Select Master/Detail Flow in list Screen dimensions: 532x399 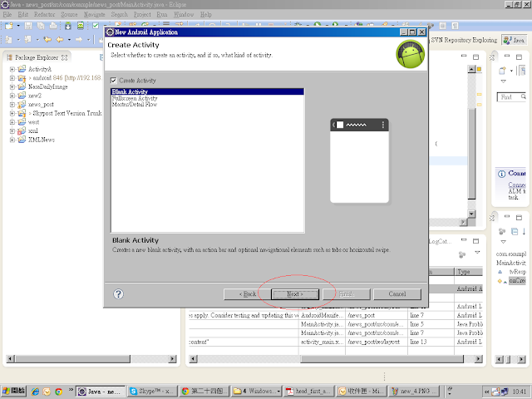point(135,104)
